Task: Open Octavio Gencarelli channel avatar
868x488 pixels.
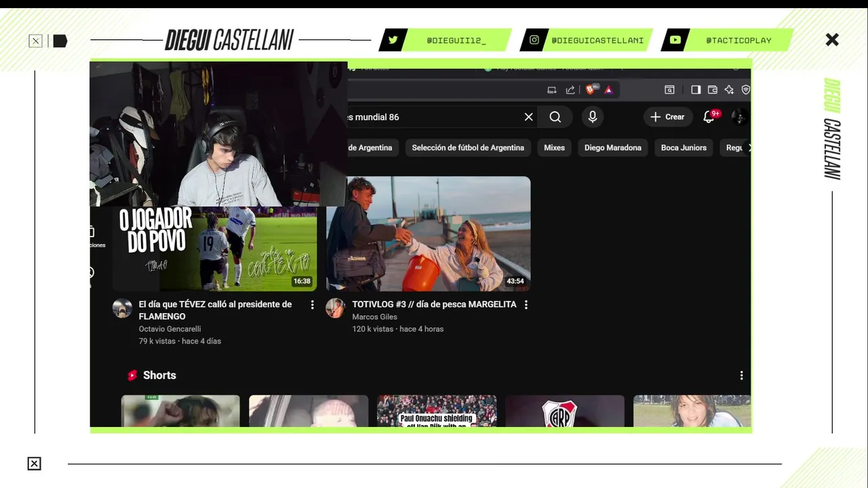Action: [x=122, y=308]
